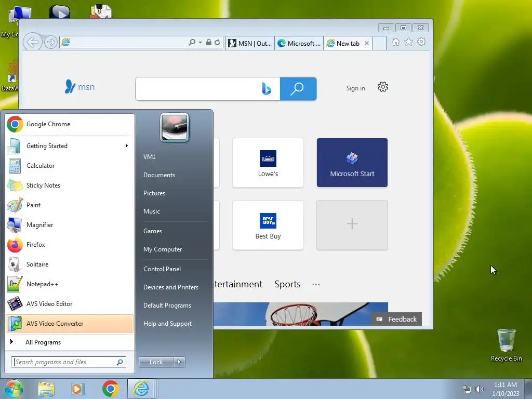Click Internet Explorer forward button
This screenshot has width=532, height=399.
(x=51, y=43)
